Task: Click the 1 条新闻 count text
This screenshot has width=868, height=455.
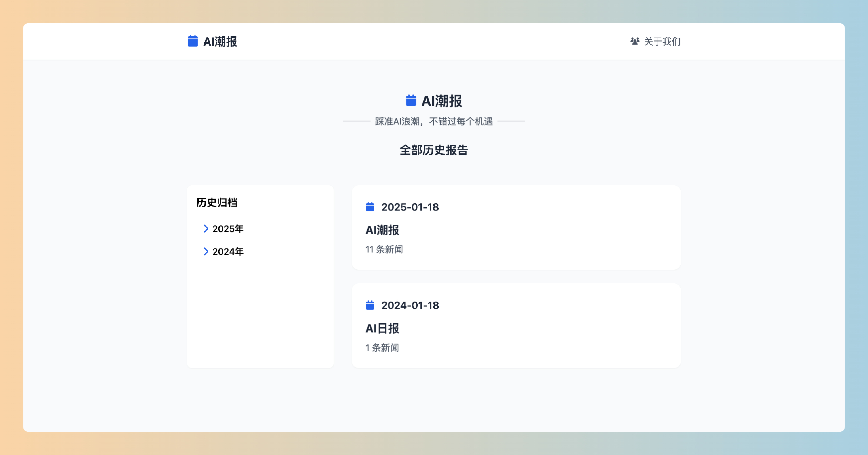Action: click(x=382, y=348)
